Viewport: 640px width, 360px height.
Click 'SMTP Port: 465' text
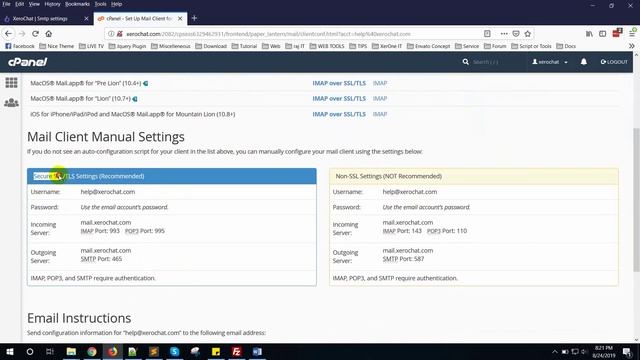coord(101,259)
